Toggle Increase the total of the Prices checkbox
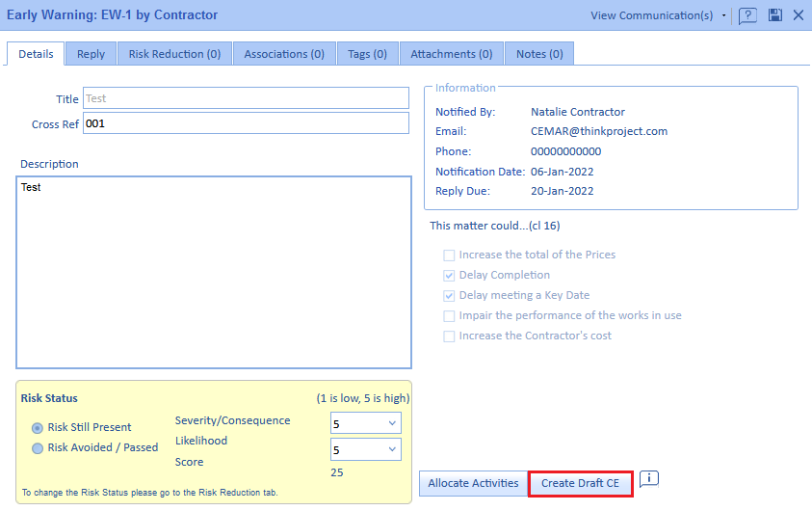Image resolution: width=812 pixels, height=511 pixels. (449, 255)
